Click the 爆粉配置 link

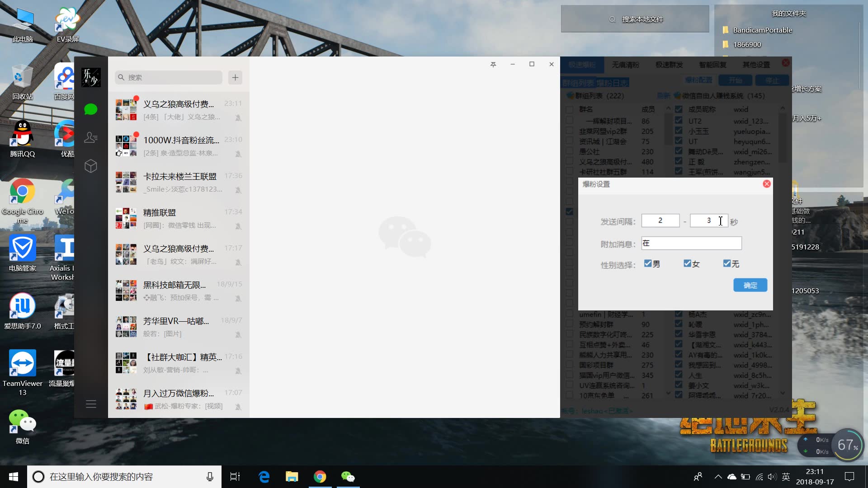pyautogui.click(x=698, y=80)
